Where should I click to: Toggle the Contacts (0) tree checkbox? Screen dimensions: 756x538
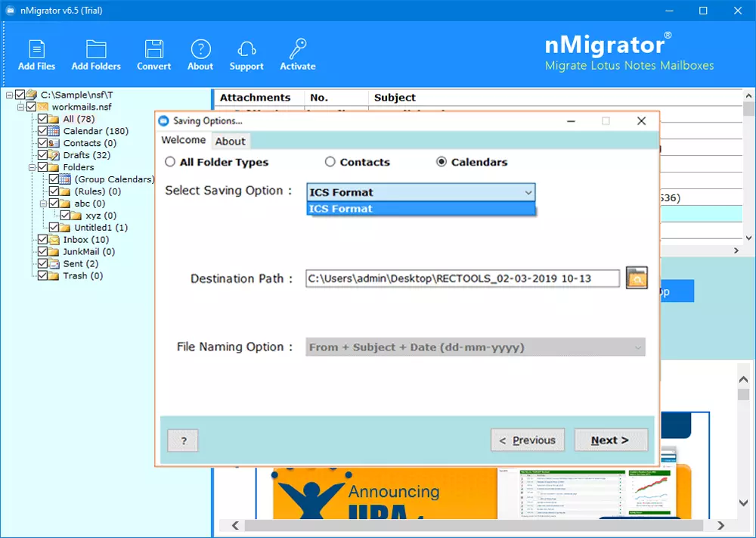42,143
